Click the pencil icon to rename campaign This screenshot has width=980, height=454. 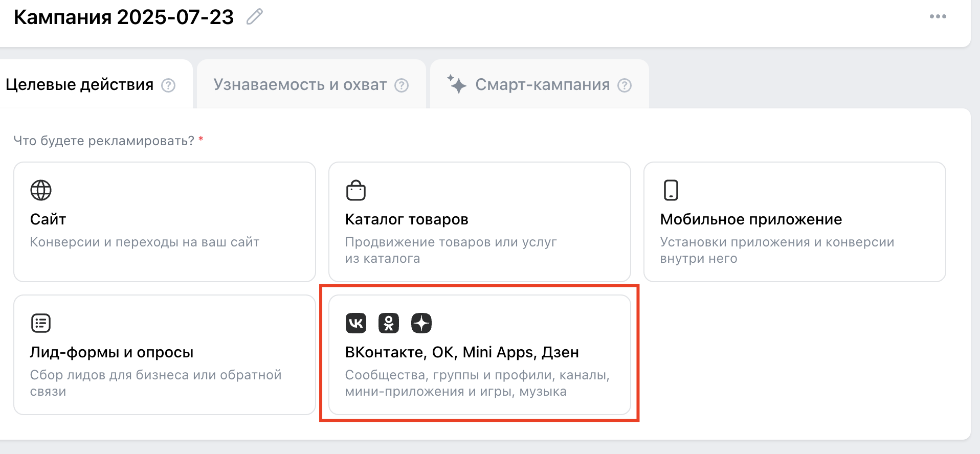click(x=254, y=17)
